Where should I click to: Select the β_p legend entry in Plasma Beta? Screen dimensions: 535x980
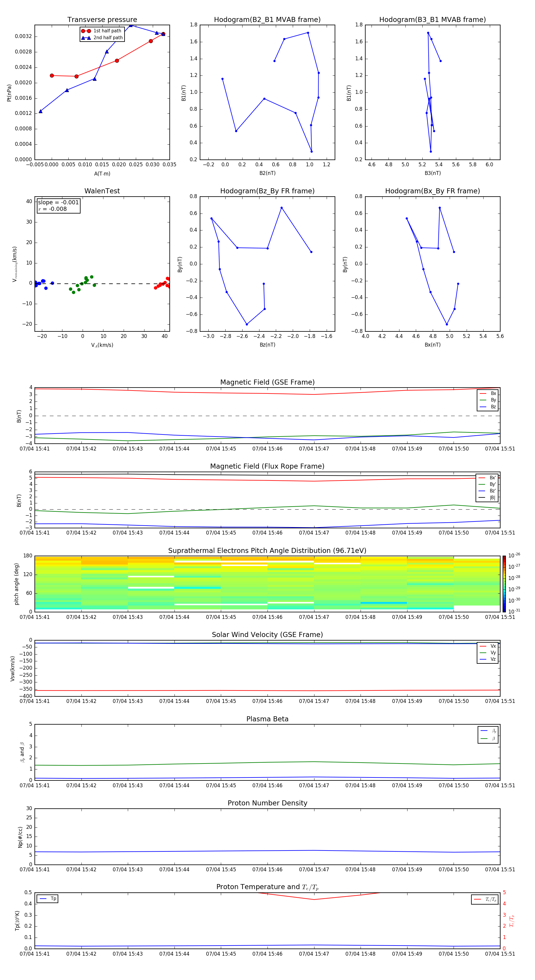click(488, 731)
